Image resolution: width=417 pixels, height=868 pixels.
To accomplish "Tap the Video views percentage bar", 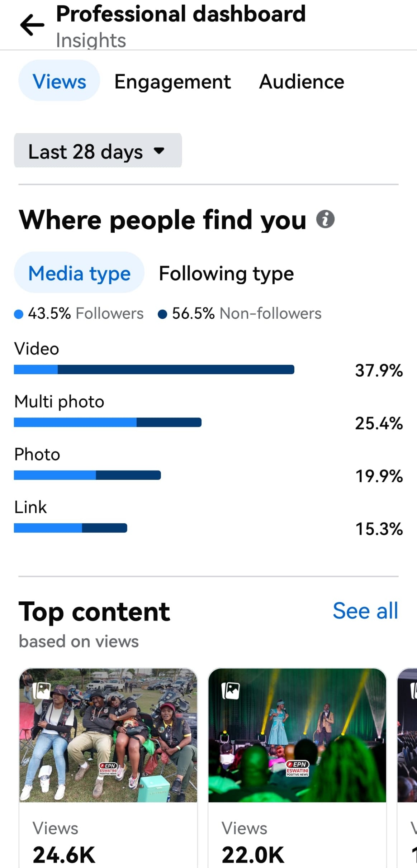I will (x=154, y=369).
